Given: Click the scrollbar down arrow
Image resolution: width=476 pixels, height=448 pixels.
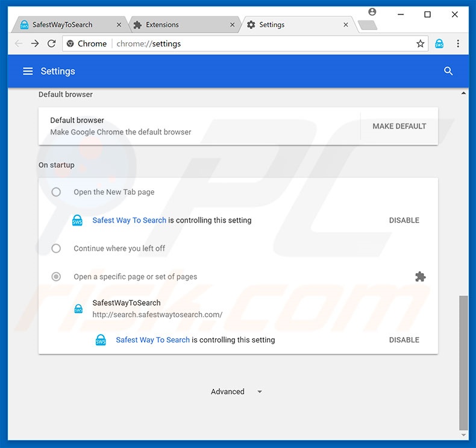Looking at the screenshot, I should pyautogui.click(x=463, y=435).
